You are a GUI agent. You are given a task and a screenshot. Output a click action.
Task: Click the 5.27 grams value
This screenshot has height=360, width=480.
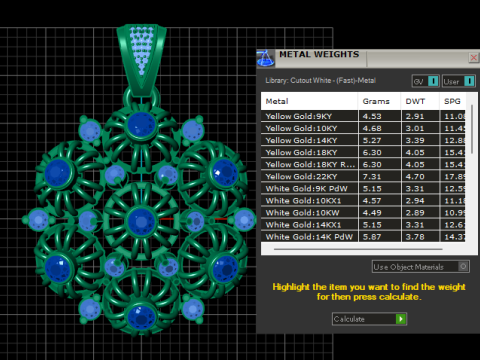click(x=372, y=140)
